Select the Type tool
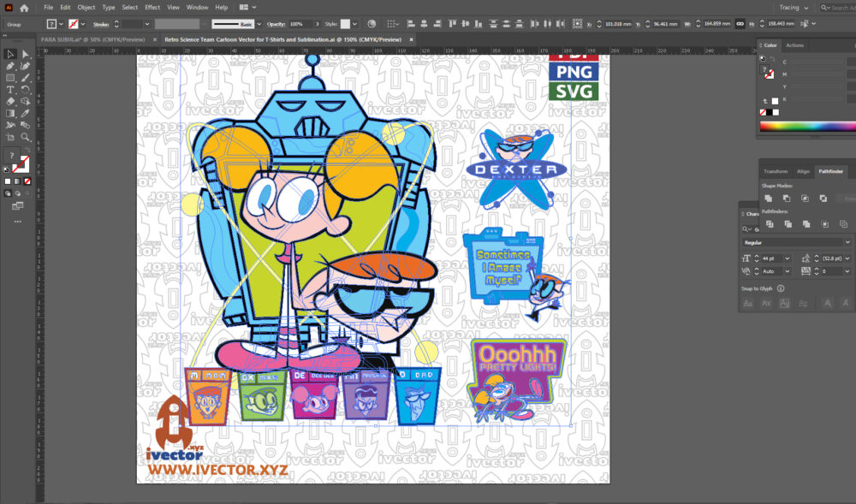Image resolution: width=856 pixels, height=504 pixels. click(x=9, y=90)
